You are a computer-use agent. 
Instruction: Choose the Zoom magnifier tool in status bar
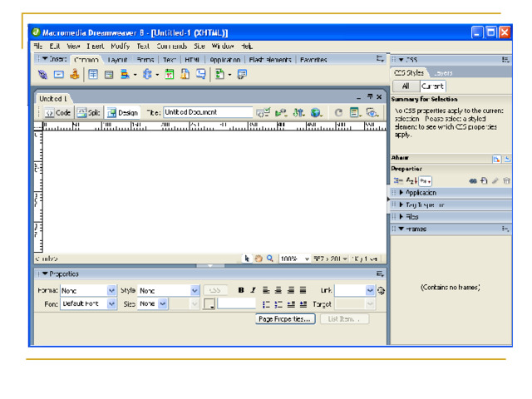[x=269, y=259]
